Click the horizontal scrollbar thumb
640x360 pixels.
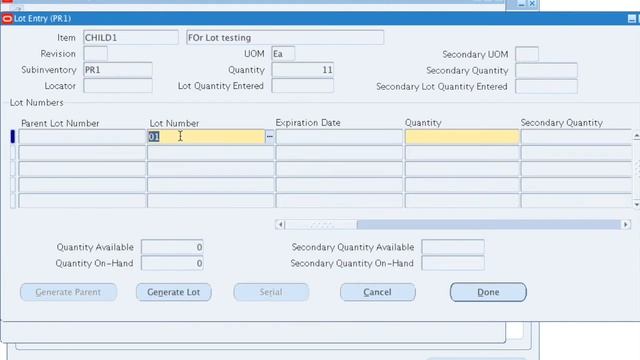(321, 224)
